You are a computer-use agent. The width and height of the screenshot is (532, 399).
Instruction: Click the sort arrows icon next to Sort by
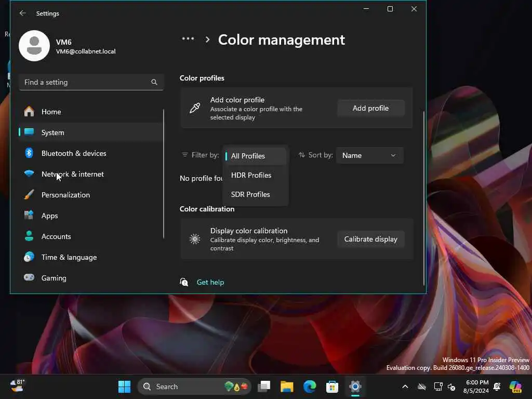[302, 155]
